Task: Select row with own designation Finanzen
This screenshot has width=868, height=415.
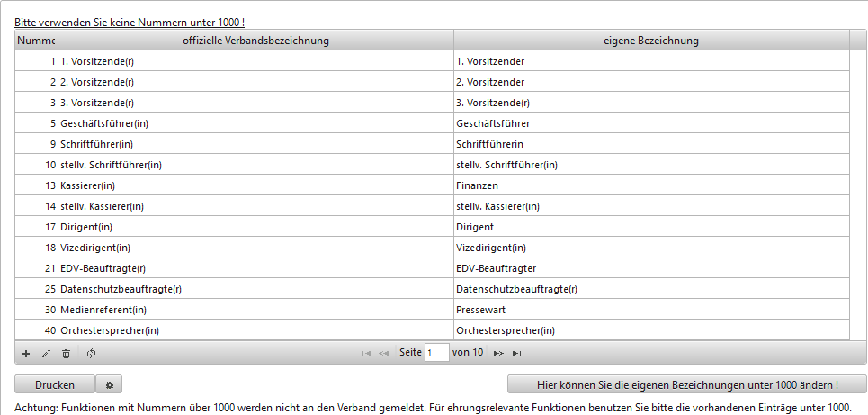Action: point(651,185)
